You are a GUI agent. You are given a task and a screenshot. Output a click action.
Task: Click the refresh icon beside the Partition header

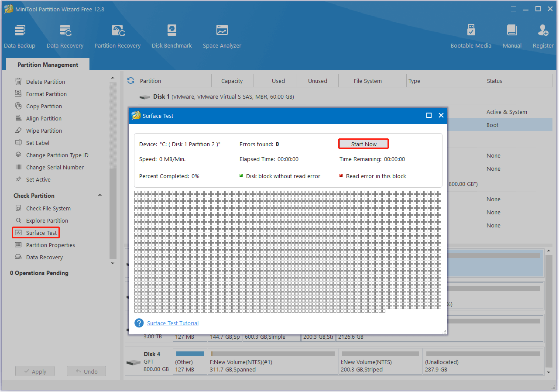tap(130, 81)
